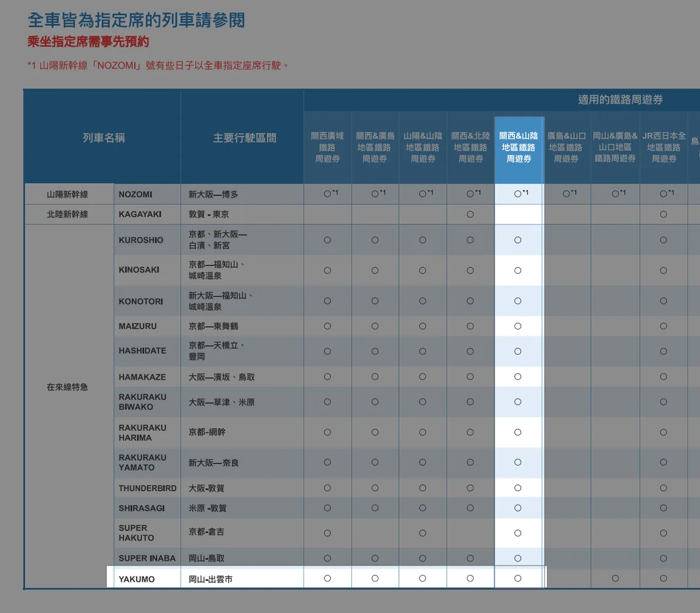
Task: Click the KUROSHIO circle under 關西&廣島 pass
Action: (x=375, y=240)
